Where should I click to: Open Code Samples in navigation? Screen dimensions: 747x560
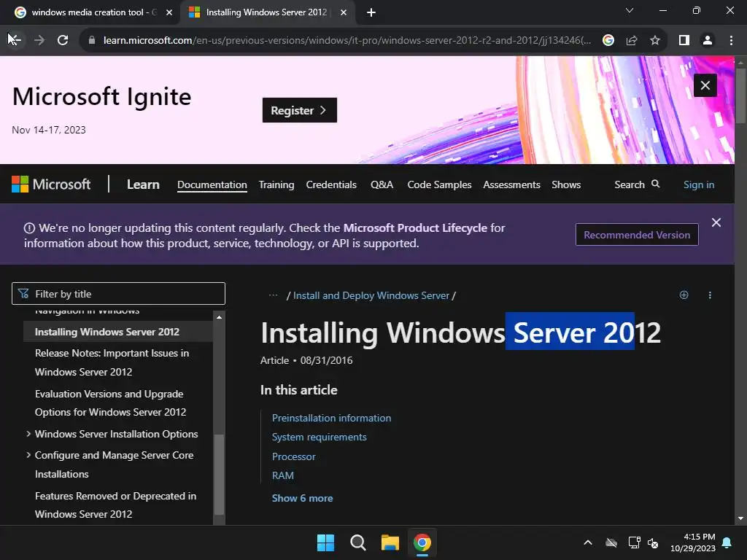click(439, 184)
